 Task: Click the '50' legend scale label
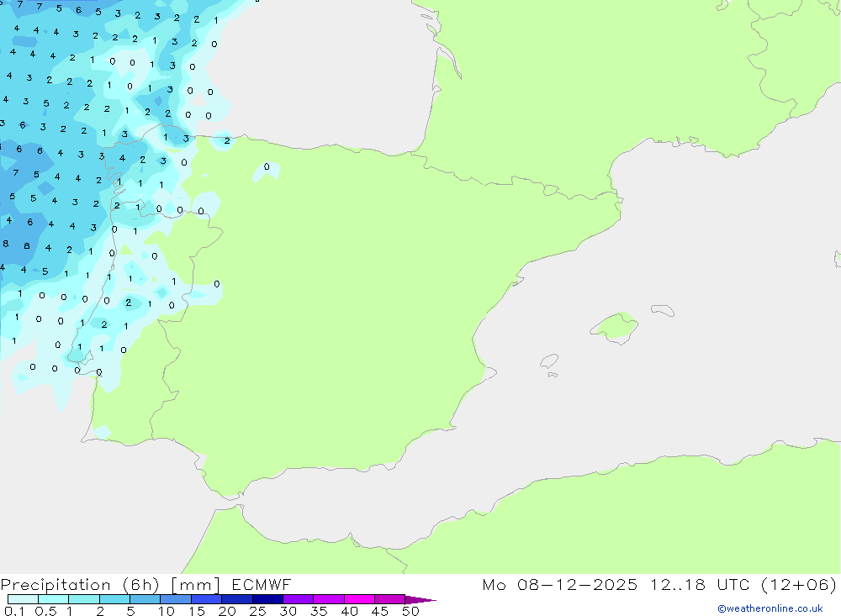coord(410,611)
